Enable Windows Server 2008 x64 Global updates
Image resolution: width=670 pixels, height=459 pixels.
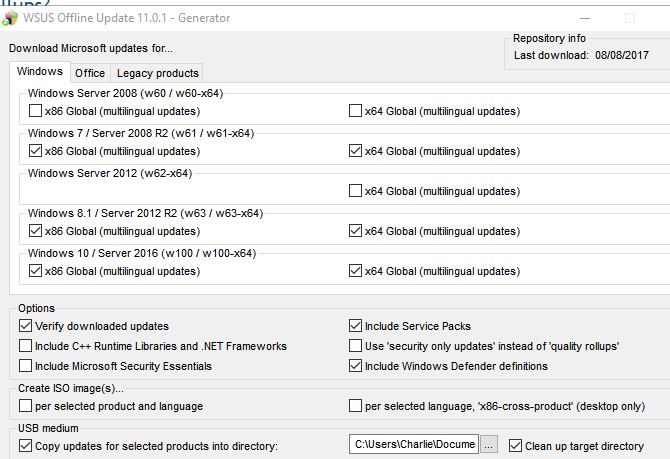356,111
